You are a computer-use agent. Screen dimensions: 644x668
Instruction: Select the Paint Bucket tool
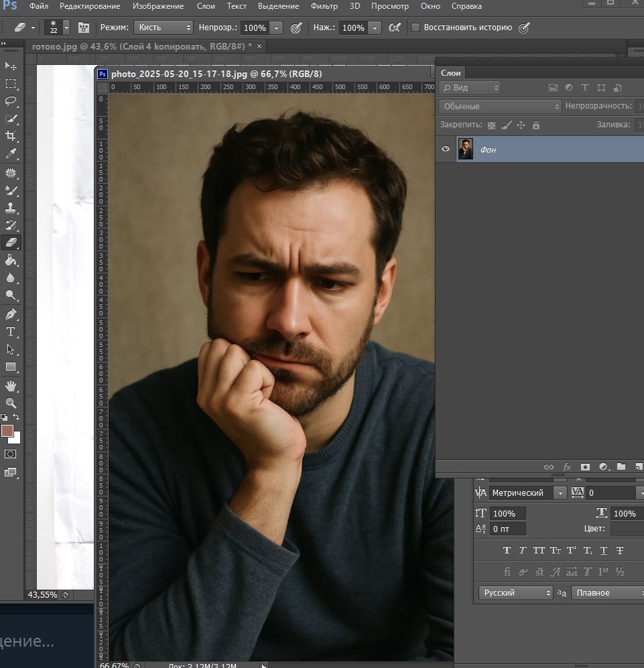click(x=11, y=260)
